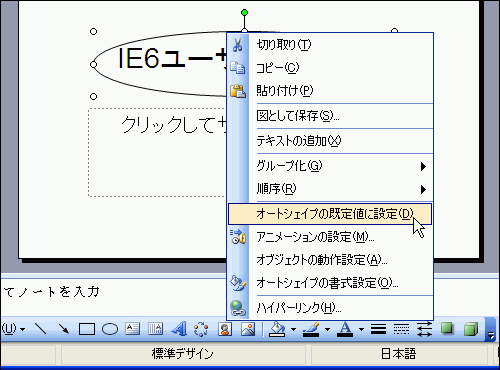Click animation icon beside アニメーションの設定
The image size is (500, 370).
click(x=238, y=237)
